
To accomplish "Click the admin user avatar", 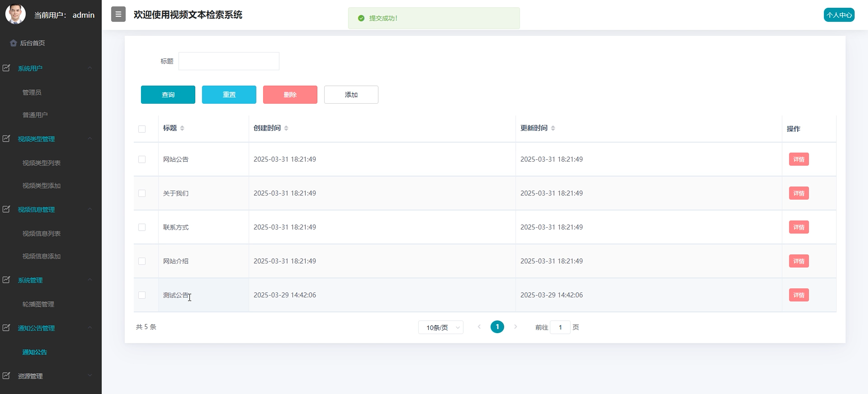I will pyautogui.click(x=15, y=14).
